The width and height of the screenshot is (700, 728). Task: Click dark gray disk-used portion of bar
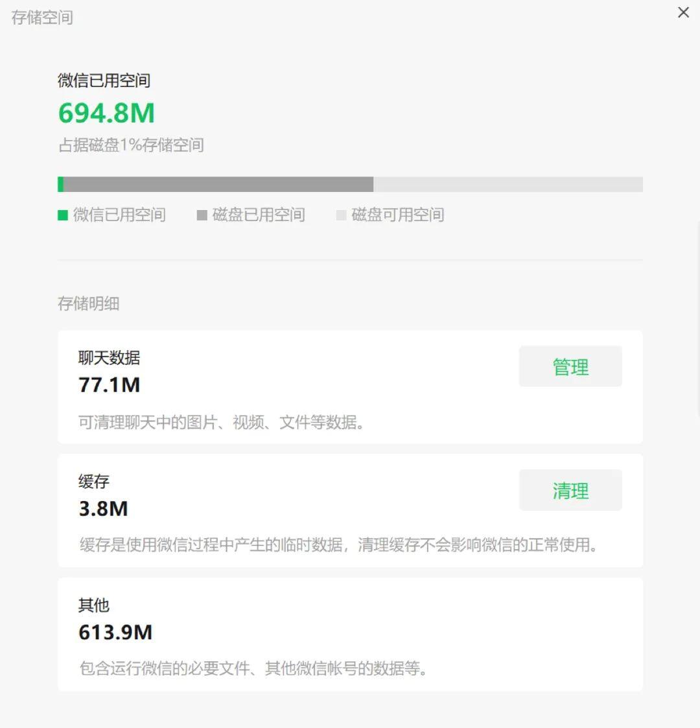click(218, 185)
